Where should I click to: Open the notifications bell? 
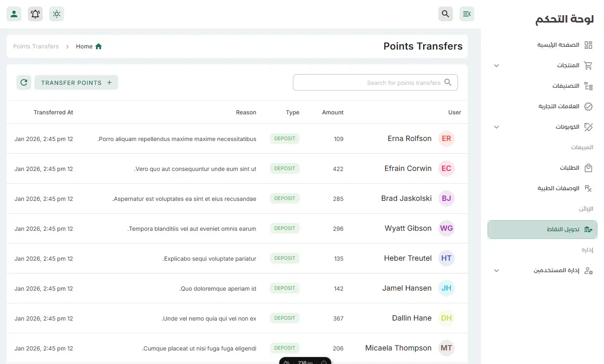pyautogui.click(x=35, y=14)
